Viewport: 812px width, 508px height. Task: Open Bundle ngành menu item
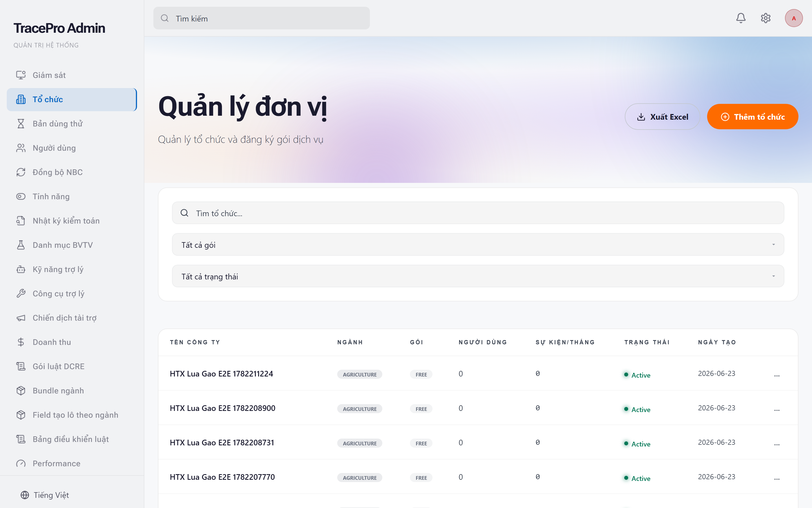click(72, 390)
